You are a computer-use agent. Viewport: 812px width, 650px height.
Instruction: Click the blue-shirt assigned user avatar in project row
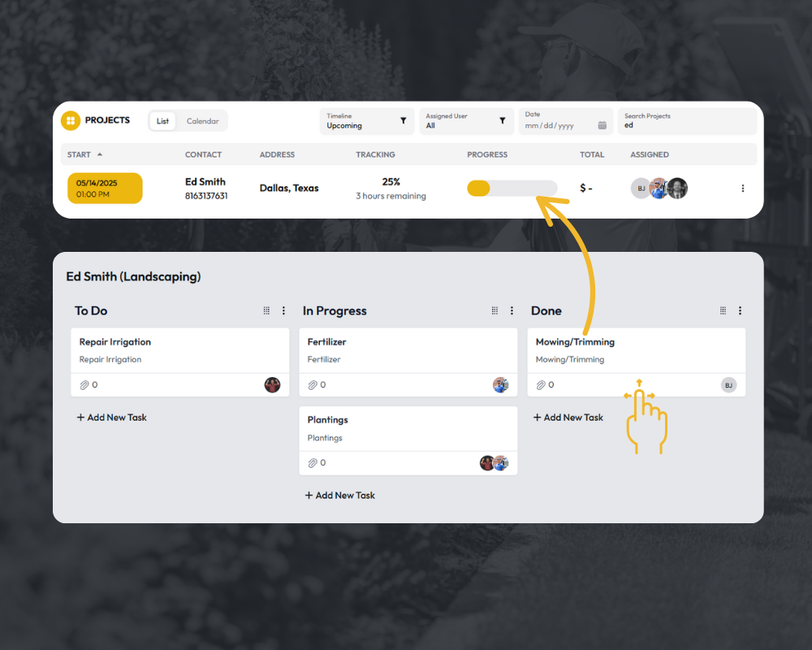[659, 188]
